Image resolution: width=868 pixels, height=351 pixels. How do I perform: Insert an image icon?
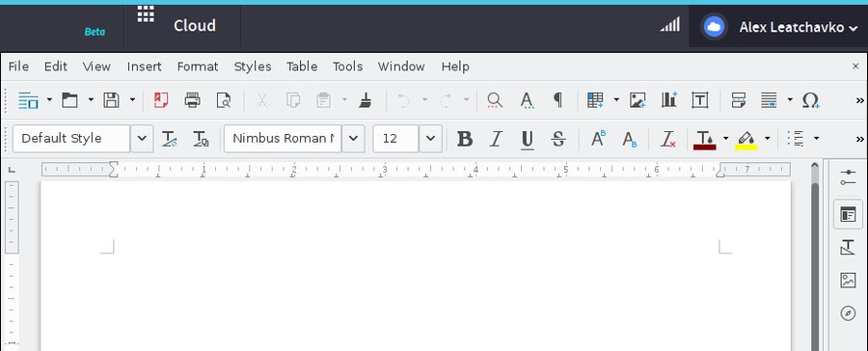pyautogui.click(x=637, y=100)
